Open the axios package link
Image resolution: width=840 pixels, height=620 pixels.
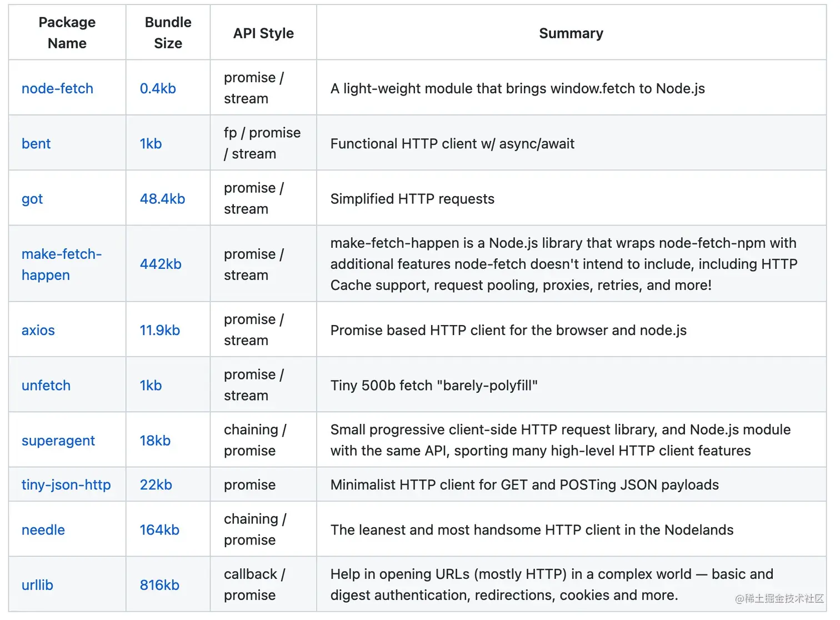pyautogui.click(x=38, y=330)
